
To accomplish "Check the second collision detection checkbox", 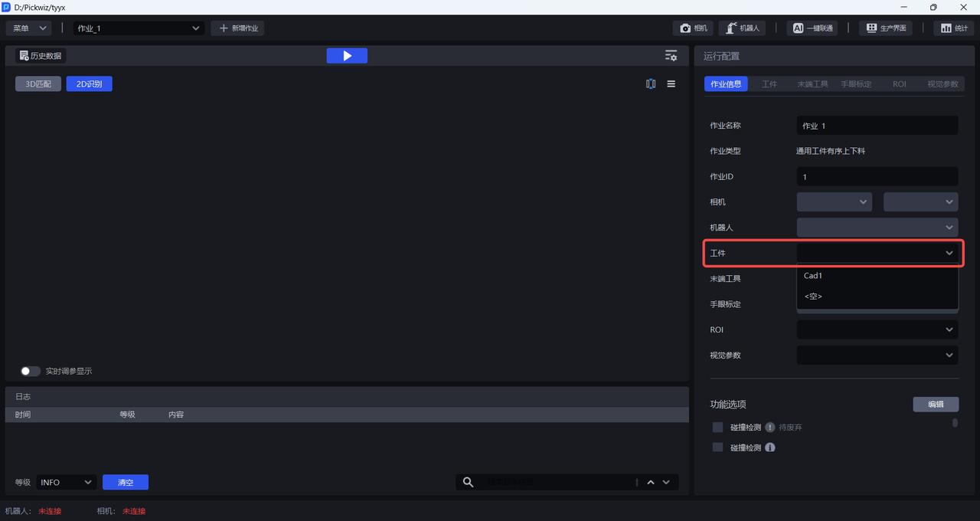I will (717, 447).
